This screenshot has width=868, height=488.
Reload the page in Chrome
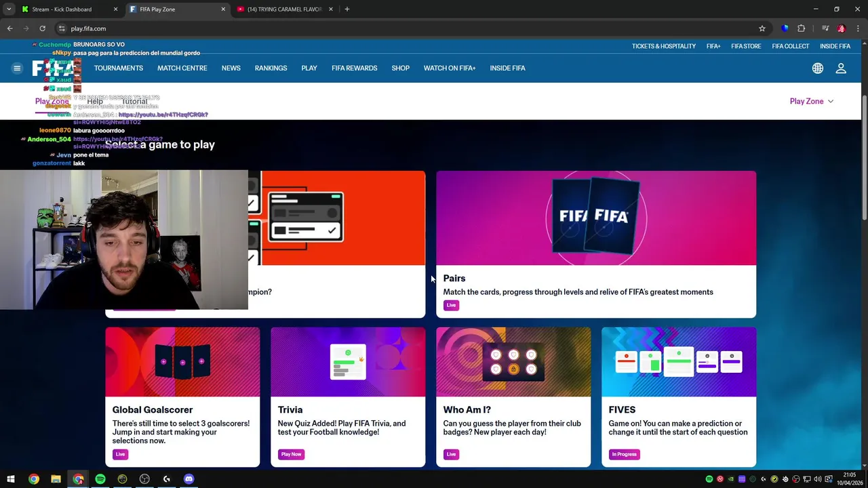tap(42, 28)
